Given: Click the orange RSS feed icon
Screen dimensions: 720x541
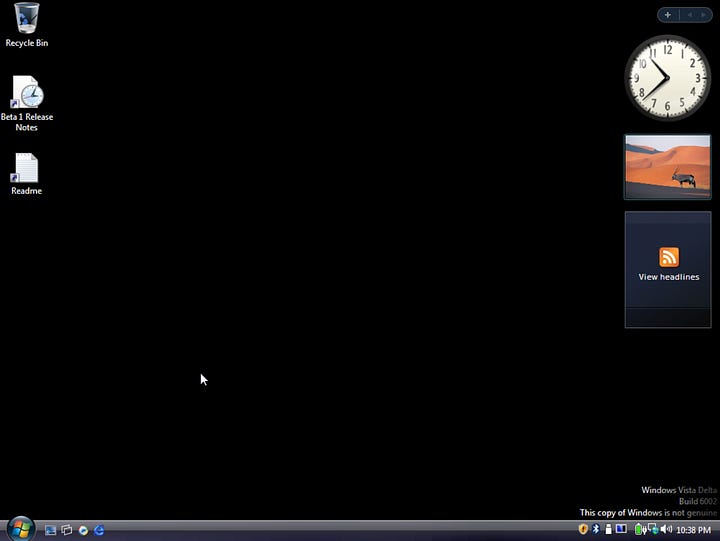Looking at the screenshot, I should [669, 257].
